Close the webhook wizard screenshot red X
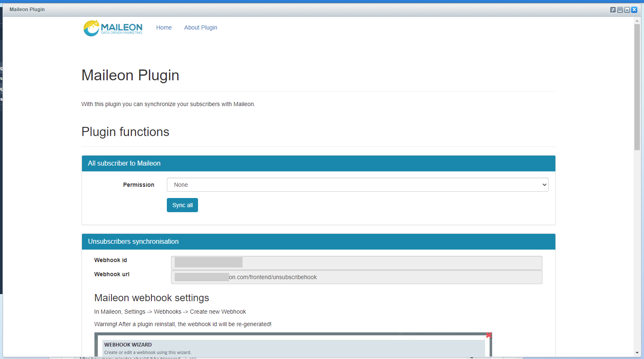Image resolution: width=644 pixels, height=359 pixels. pos(489,335)
